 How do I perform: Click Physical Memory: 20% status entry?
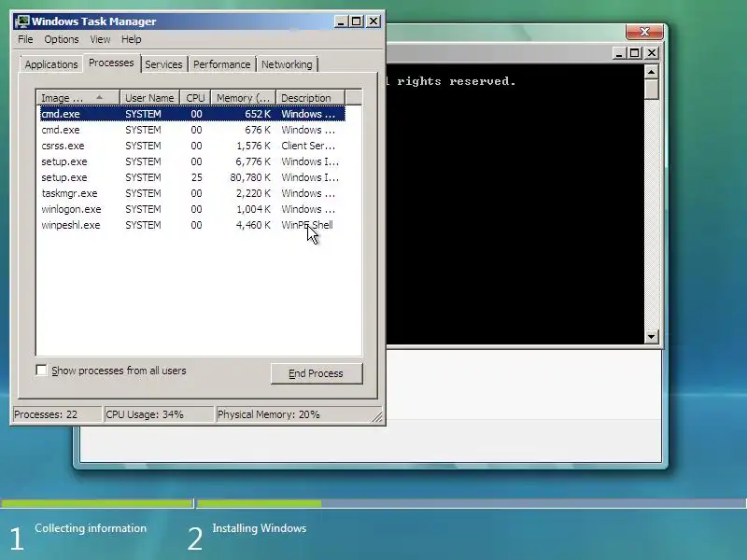coord(293,414)
